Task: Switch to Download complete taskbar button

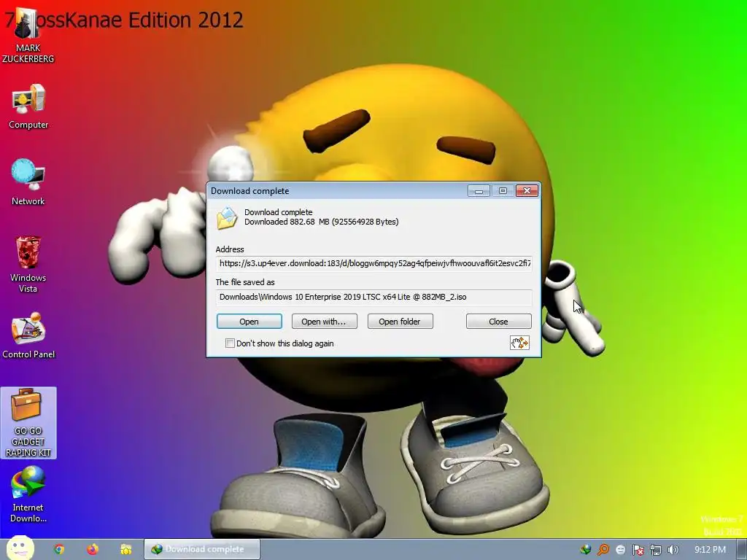Action: pyautogui.click(x=202, y=549)
